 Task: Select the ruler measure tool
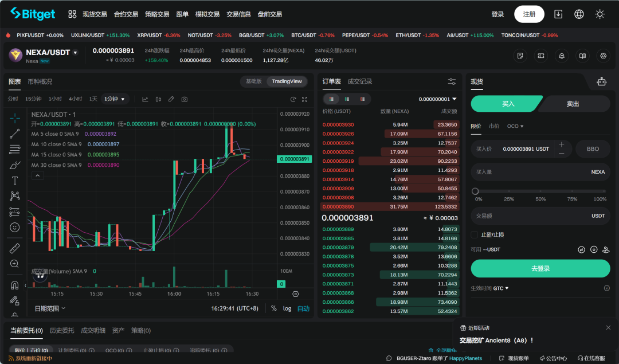[x=14, y=248]
